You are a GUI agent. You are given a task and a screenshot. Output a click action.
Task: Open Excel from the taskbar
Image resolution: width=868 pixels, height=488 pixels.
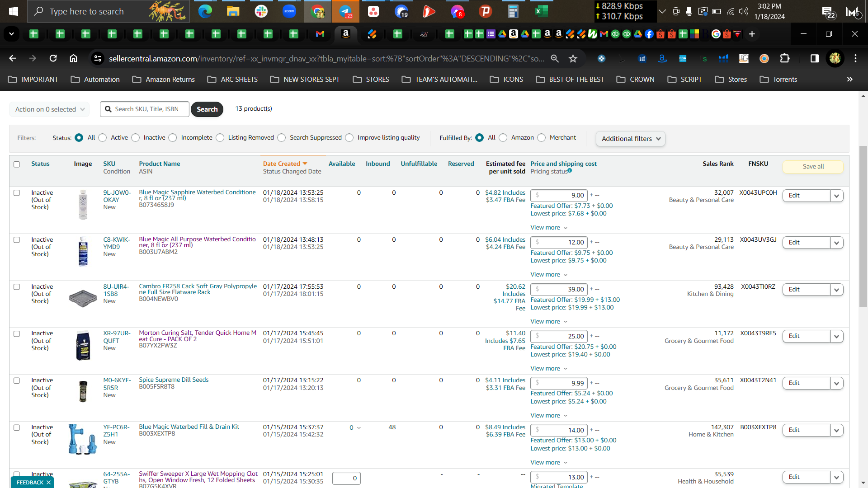[x=541, y=11]
